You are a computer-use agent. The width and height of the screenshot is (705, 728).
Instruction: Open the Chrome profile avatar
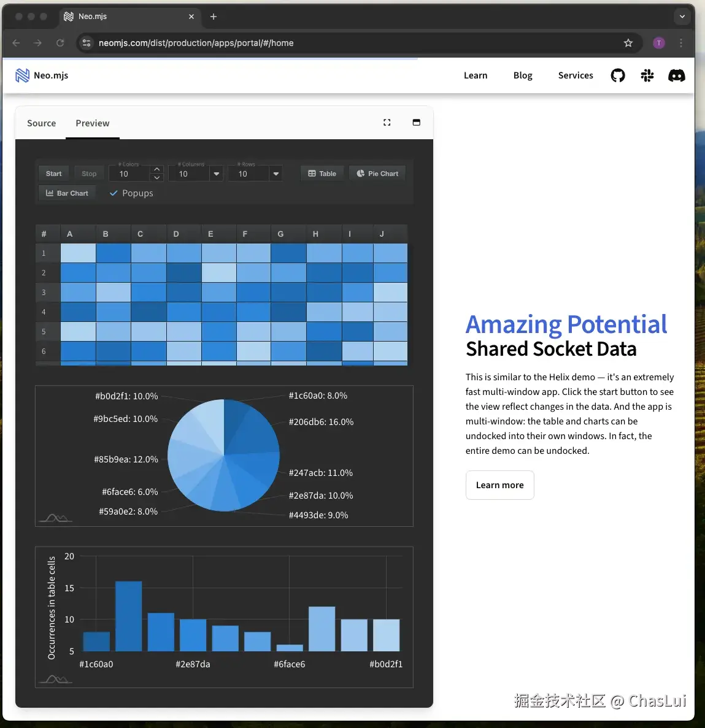(x=658, y=43)
